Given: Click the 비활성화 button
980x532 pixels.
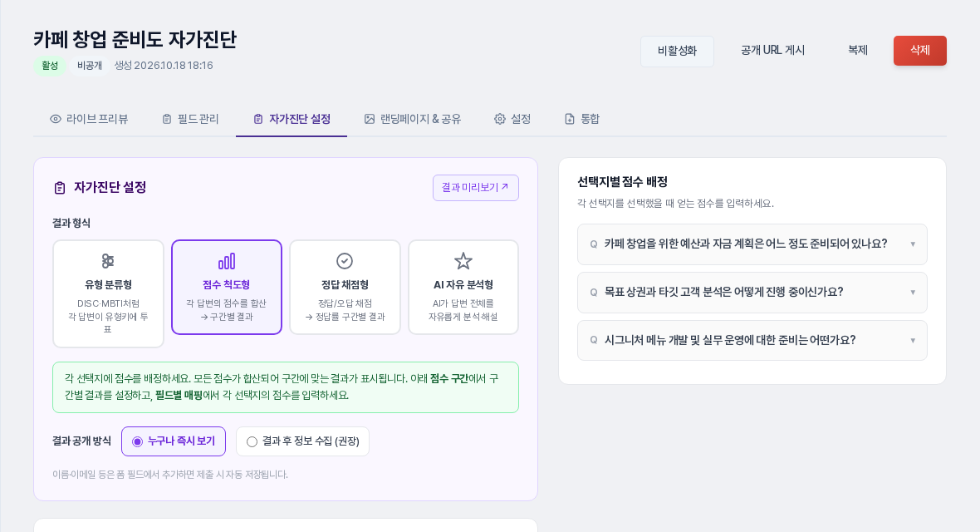Looking at the screenshot, I should click(x=677, y=51).
